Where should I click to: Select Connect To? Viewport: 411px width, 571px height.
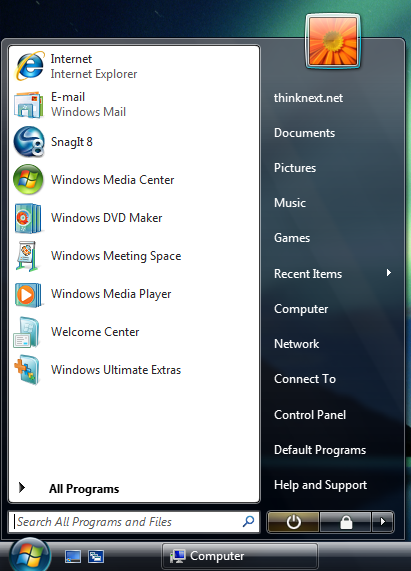click(x=305, y=379)
